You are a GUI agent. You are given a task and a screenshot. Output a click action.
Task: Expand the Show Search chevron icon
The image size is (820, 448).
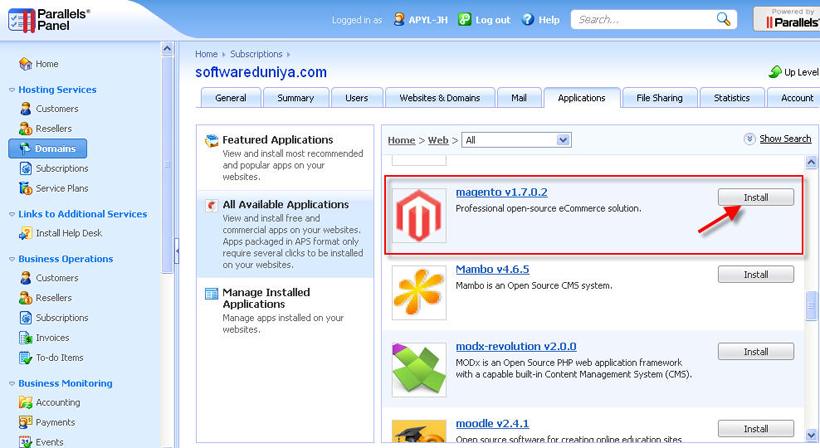point(749,139)
